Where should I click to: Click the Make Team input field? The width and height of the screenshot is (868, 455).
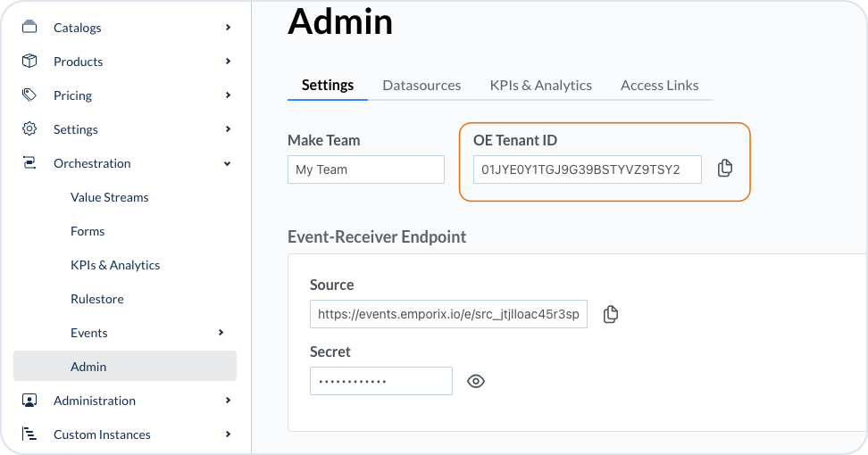(x=365, y=170)
